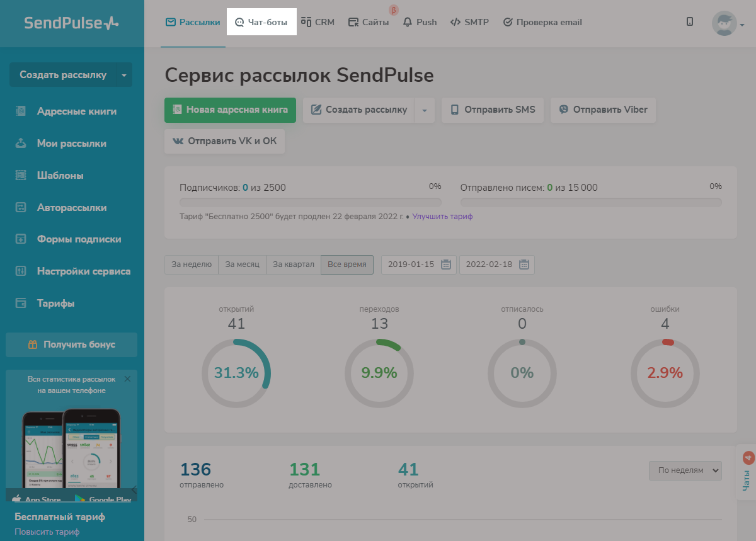Select the За месяц period filter
The width and height of the screenshot is (756, 541).
click(243, 265)
